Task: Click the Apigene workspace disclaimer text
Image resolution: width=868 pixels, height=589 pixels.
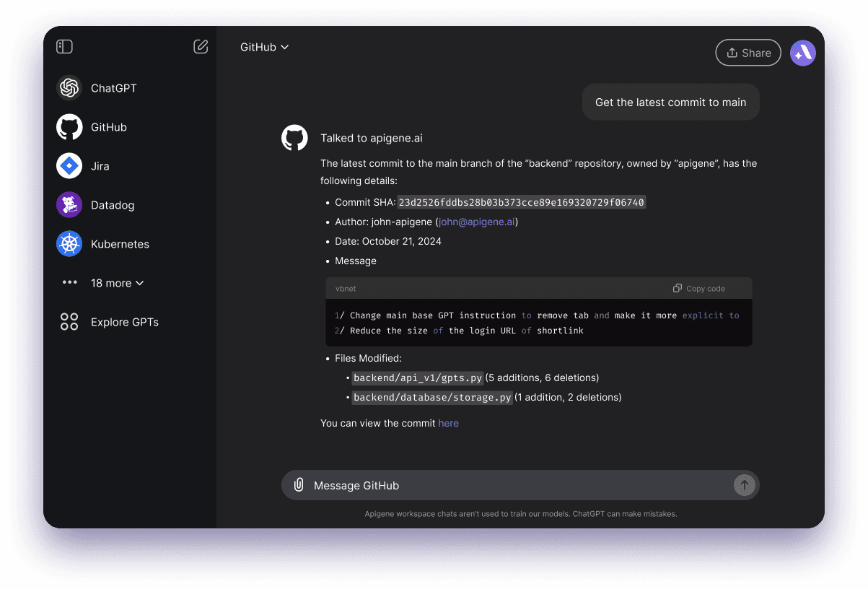Action: pyautogui.click(x=520, y=514)
